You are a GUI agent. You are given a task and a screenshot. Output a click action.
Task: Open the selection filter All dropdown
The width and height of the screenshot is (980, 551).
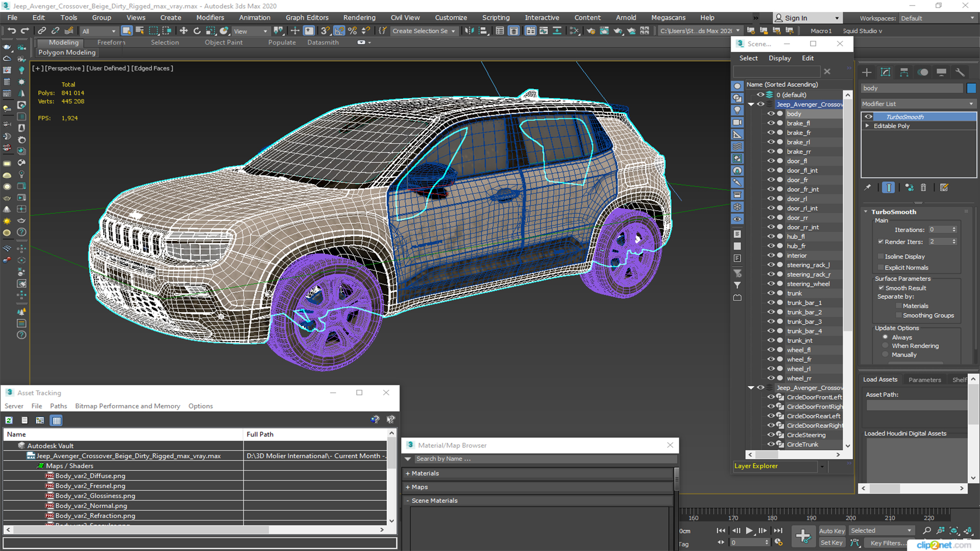pyautogui.click(x=99, y=31)
